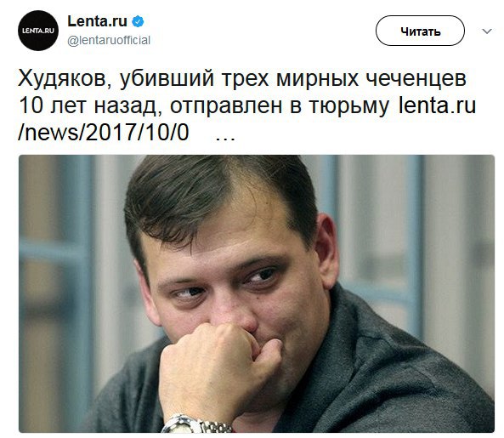
Task: Expand the truncated link ellipsis
Action: [x=225, y=138]
